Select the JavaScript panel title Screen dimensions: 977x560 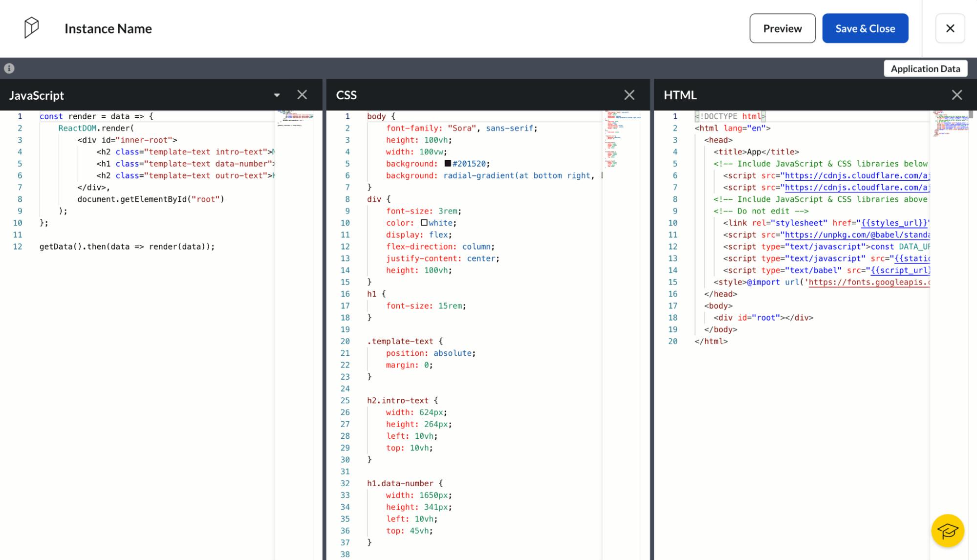[x=37, y=95]
